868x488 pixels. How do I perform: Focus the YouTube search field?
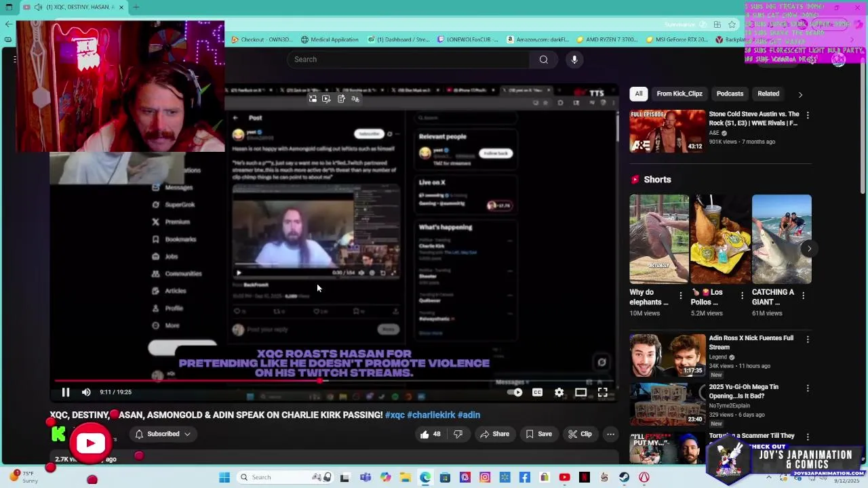coord(408,59)
